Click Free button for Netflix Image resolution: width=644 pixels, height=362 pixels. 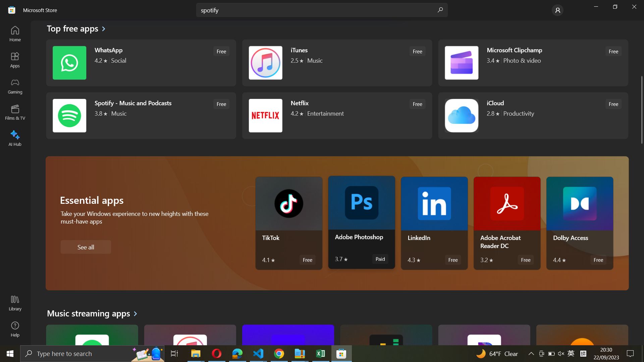[417, 104]
